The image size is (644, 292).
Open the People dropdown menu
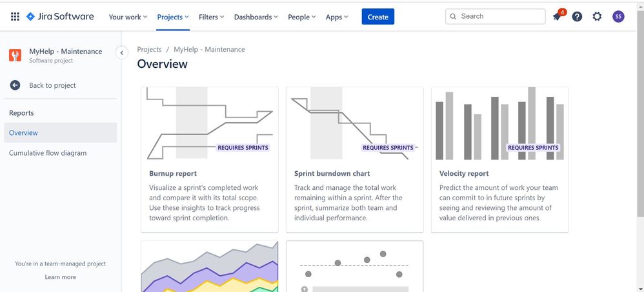click(302, 17)
